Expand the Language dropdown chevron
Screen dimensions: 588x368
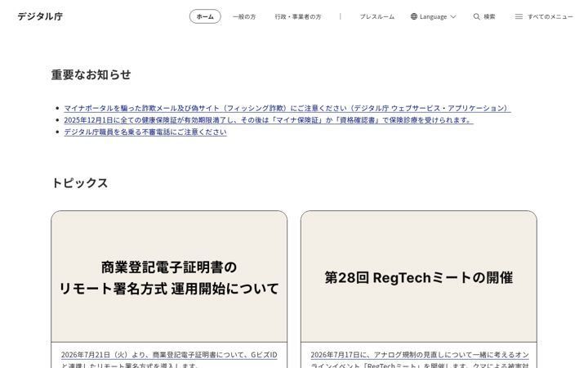click(x=453, y=17)
